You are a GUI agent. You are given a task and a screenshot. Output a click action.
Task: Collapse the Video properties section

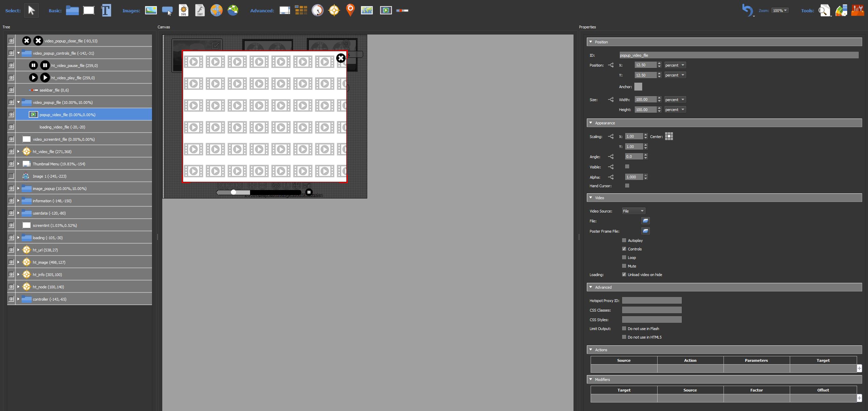pyautogui.click(x=591, y=197)
